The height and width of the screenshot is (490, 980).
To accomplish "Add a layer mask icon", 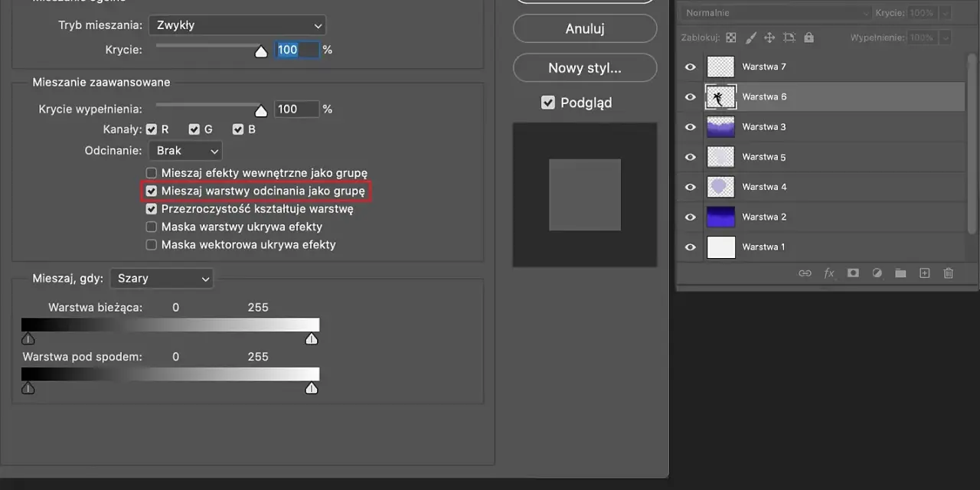I will point(853,273).
